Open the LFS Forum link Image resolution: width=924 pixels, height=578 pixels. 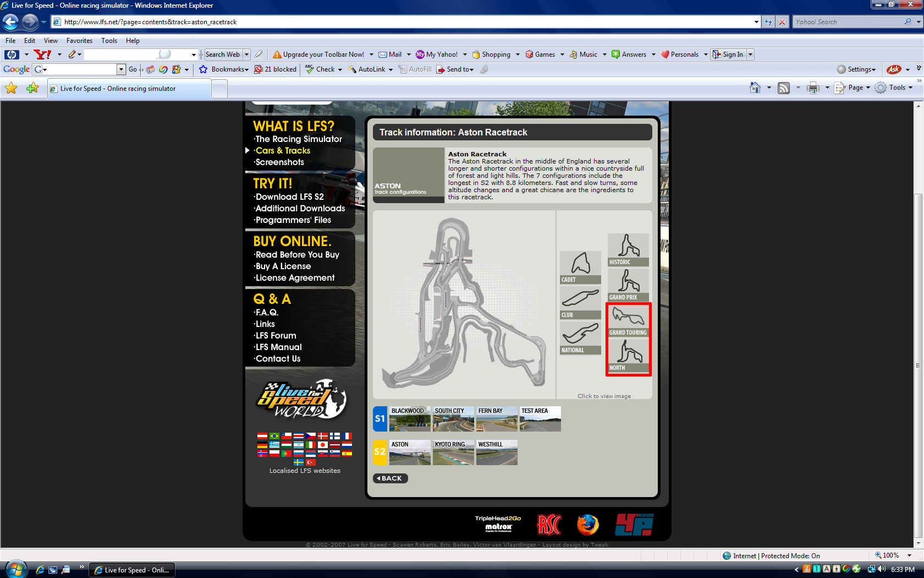276,336
